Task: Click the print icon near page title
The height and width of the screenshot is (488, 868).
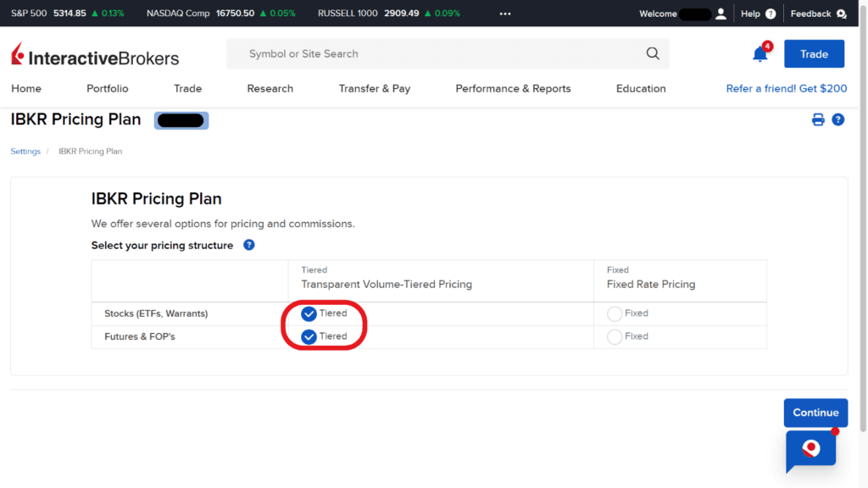Action: tap(817, 119)
